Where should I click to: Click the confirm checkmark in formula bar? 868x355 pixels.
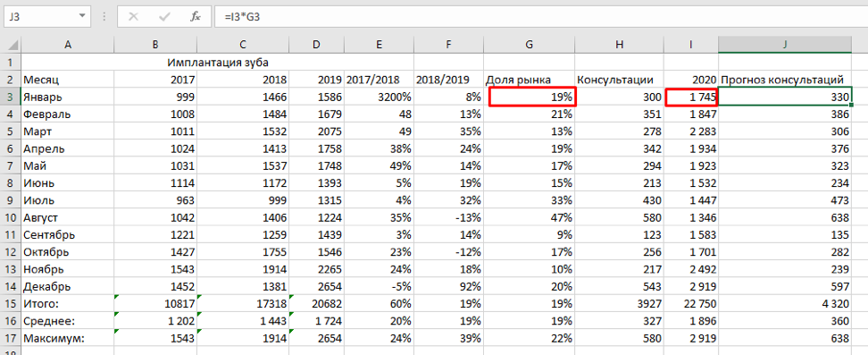point(164,17)
